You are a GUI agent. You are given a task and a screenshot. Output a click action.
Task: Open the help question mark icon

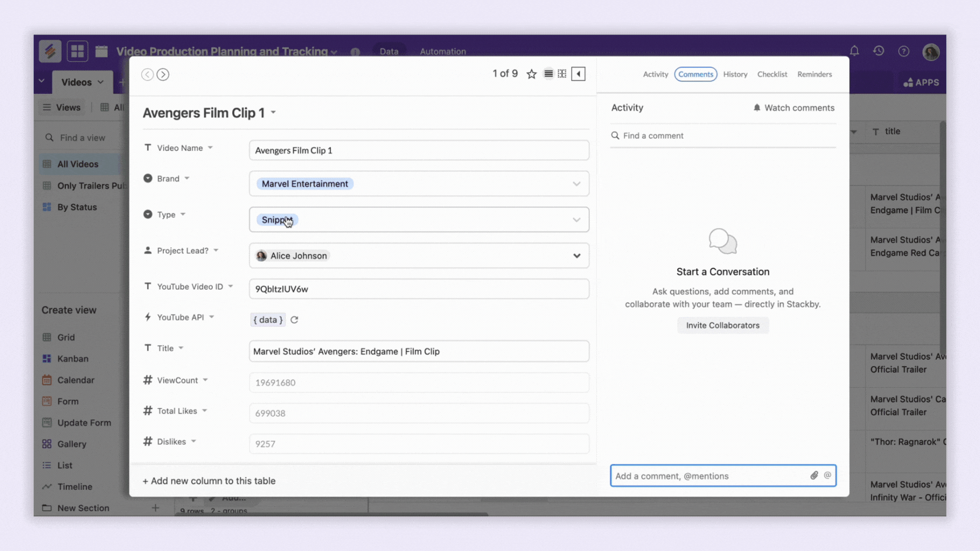point(904,51)
